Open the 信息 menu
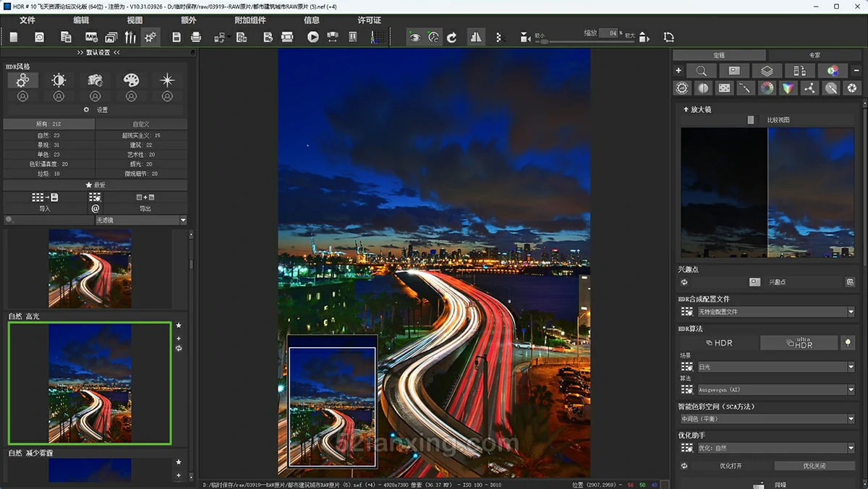 click(x=312, y=20)
